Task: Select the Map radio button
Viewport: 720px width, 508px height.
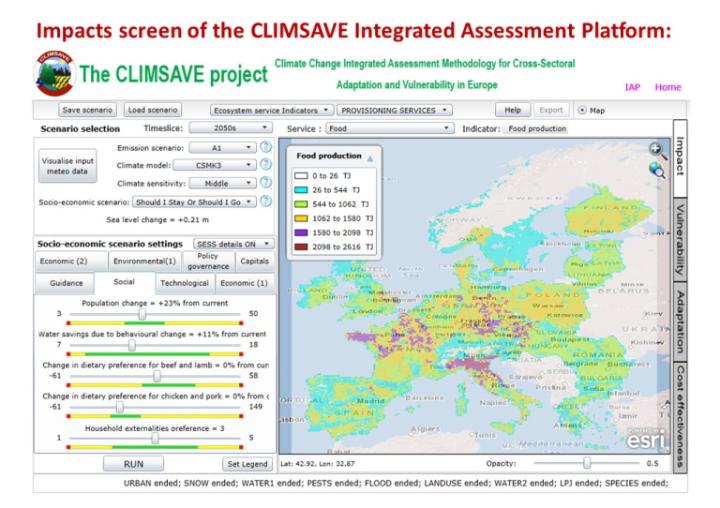Action: (583, 110)
